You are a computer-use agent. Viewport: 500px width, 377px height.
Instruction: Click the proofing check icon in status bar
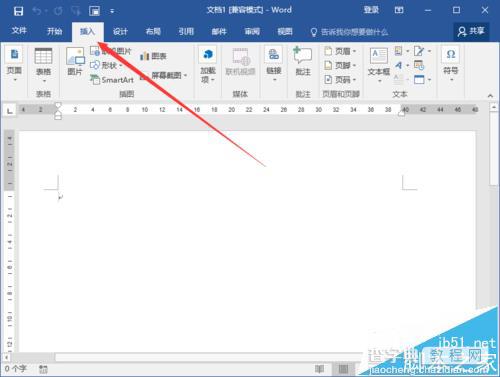(x=43, y=369)
